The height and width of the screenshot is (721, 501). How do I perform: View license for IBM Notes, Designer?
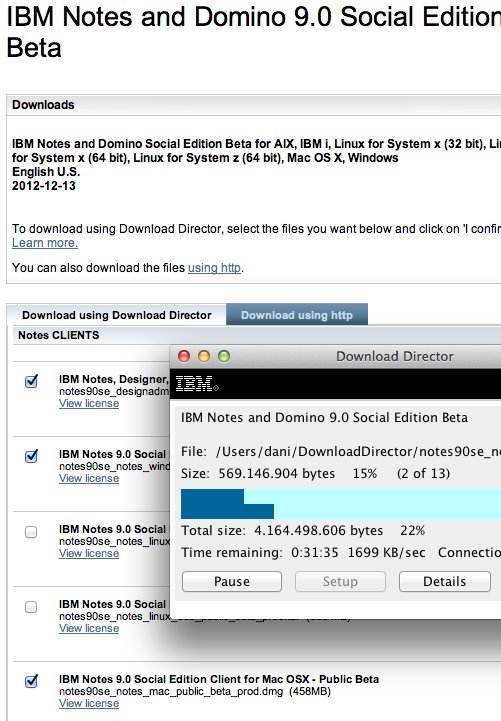(x=89, y=403)
